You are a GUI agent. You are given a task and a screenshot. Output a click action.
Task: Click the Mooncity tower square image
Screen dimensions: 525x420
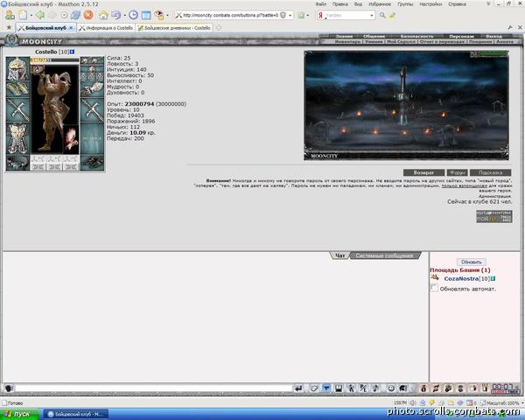tap(406, 106)
